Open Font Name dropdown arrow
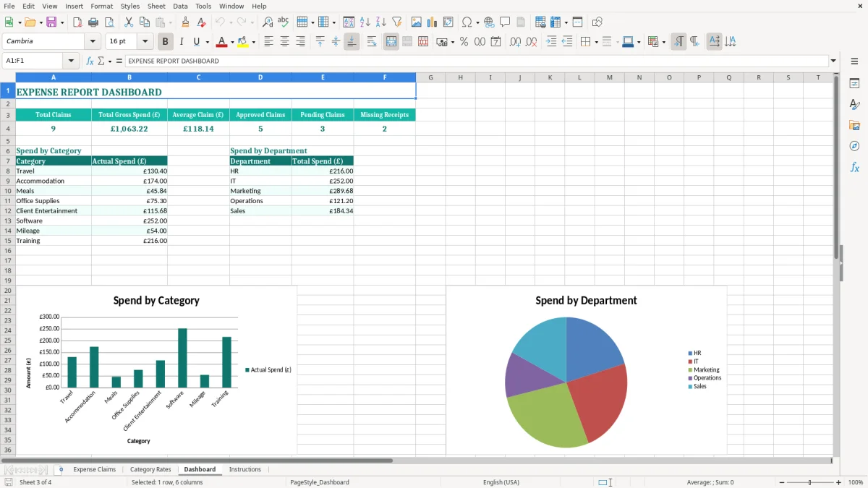This screenshot has height=488, width=868. tap(93, 42)
